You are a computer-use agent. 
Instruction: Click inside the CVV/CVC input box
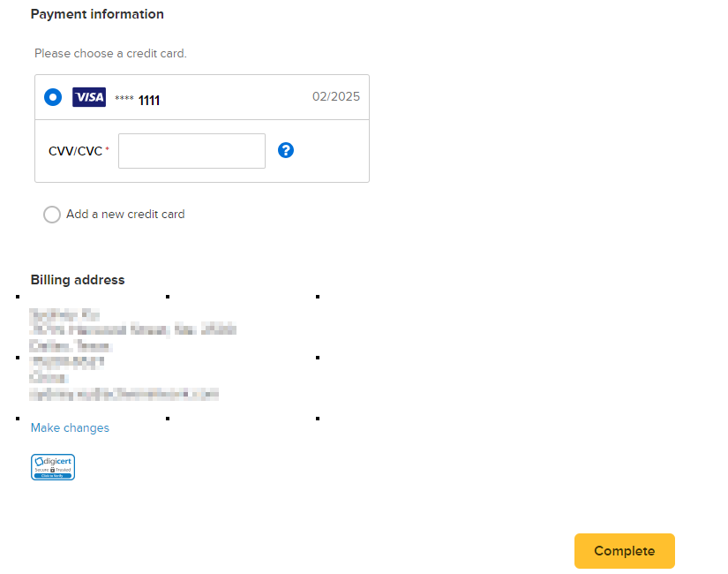tap(191, 150)
